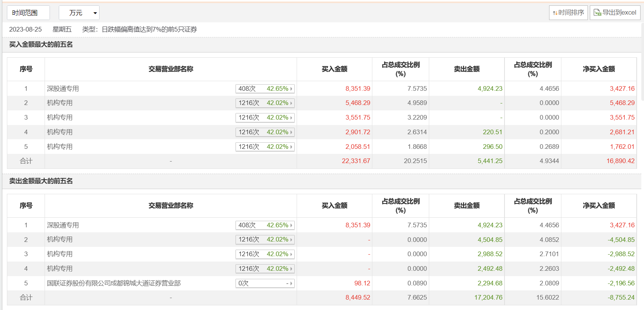This screenshot has width=644, height=310.
Task: Click the arrow on buy table row 4 badge
Action: pos(291,132)
